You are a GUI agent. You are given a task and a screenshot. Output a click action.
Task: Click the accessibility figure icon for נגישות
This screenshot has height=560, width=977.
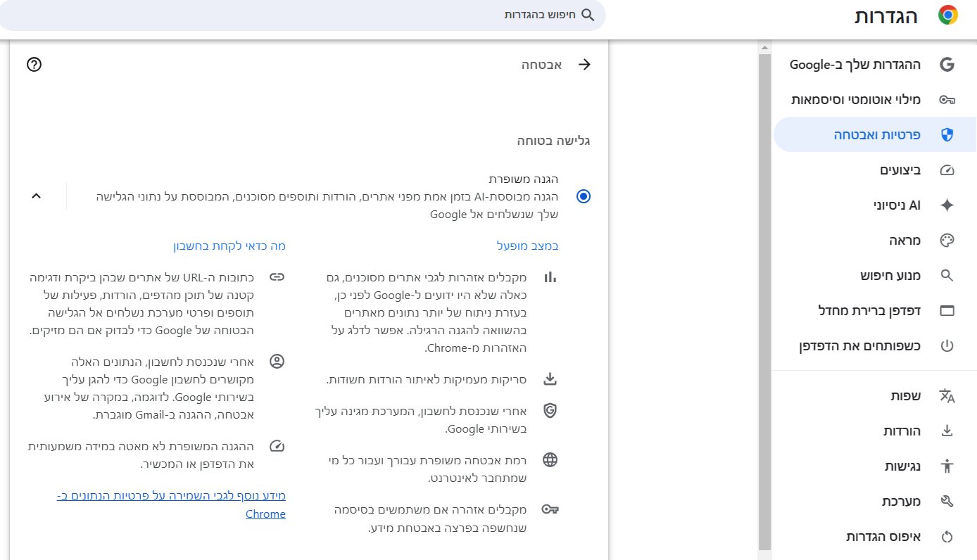(947, 466)
